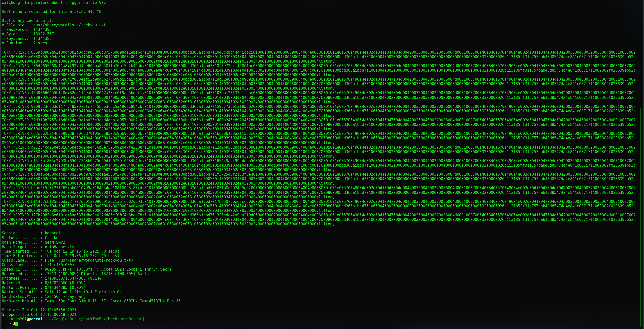The width and height of the screenshot is (644, 329).
Task: Click the Watchdog temperature abort trigger line
Action: click(x=54, y=3)
